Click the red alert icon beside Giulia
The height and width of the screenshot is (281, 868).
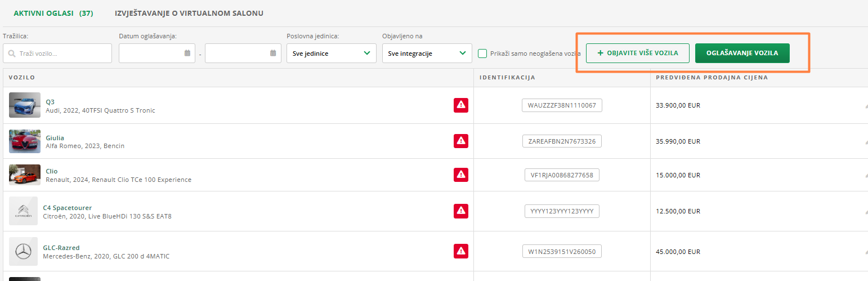tap(461, 141)
